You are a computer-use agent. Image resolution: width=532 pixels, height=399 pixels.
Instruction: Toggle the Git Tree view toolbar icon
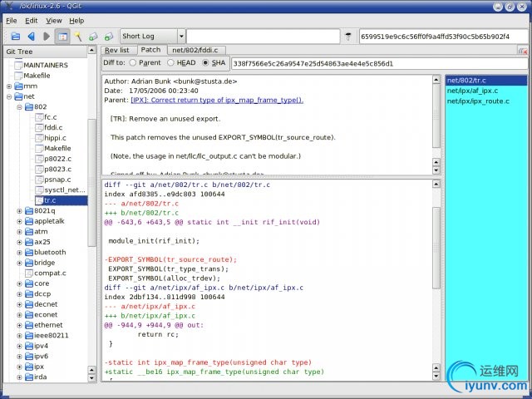(62, 37)
